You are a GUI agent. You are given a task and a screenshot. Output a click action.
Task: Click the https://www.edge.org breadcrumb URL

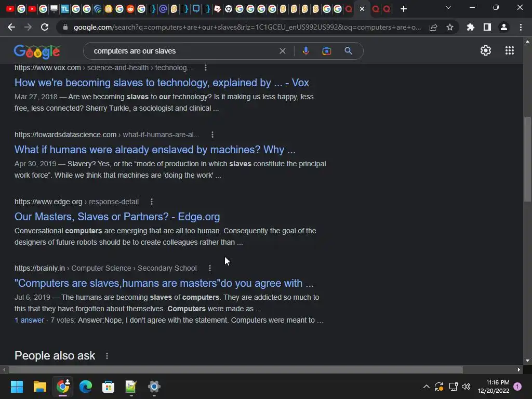(x=48, y=202)
